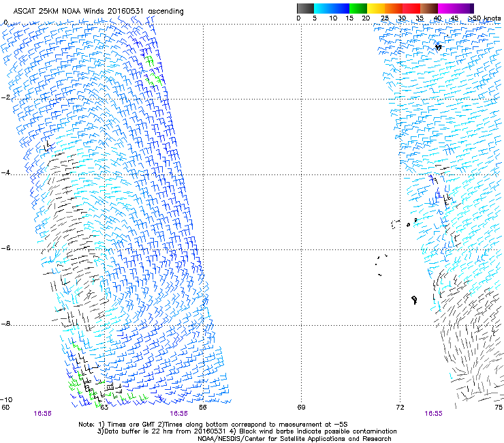Click the title text ASCAT 25KM NOAA Winds
The height and width of the screenshot is (443, 504).
tap(59, 12)
